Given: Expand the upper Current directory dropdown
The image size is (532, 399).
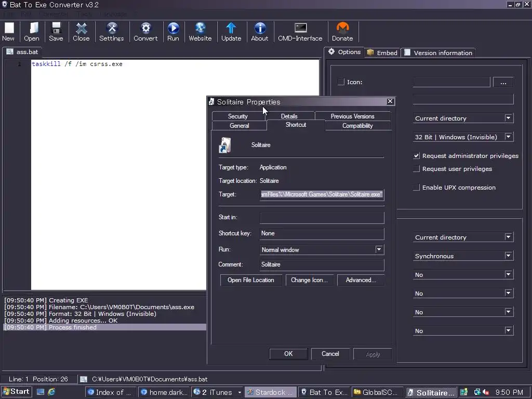Looking at the screenshot, I should pos(508,118).
